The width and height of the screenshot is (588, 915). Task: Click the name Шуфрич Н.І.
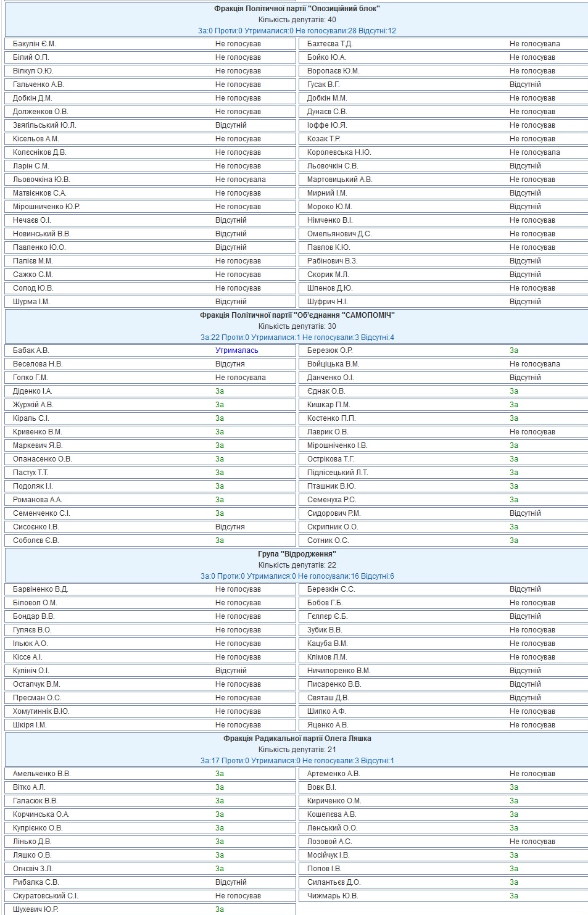point(327,302)
